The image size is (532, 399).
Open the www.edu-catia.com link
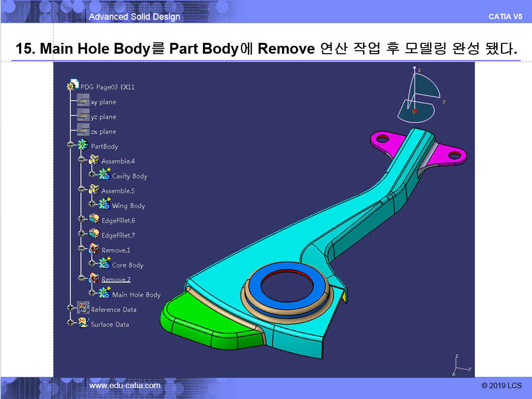click(x=125, y=385)
